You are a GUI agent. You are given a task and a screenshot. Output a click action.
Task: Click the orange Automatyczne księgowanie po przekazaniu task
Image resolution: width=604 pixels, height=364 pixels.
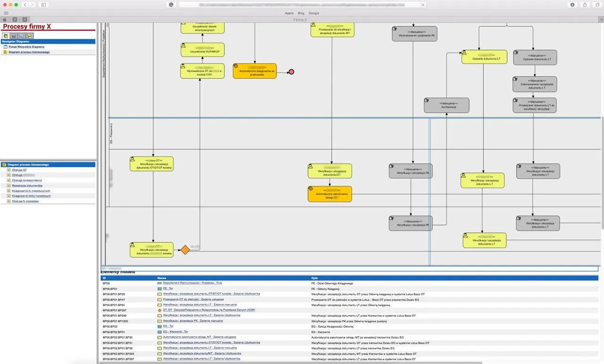pyautogui.click(x=254, y=71)
